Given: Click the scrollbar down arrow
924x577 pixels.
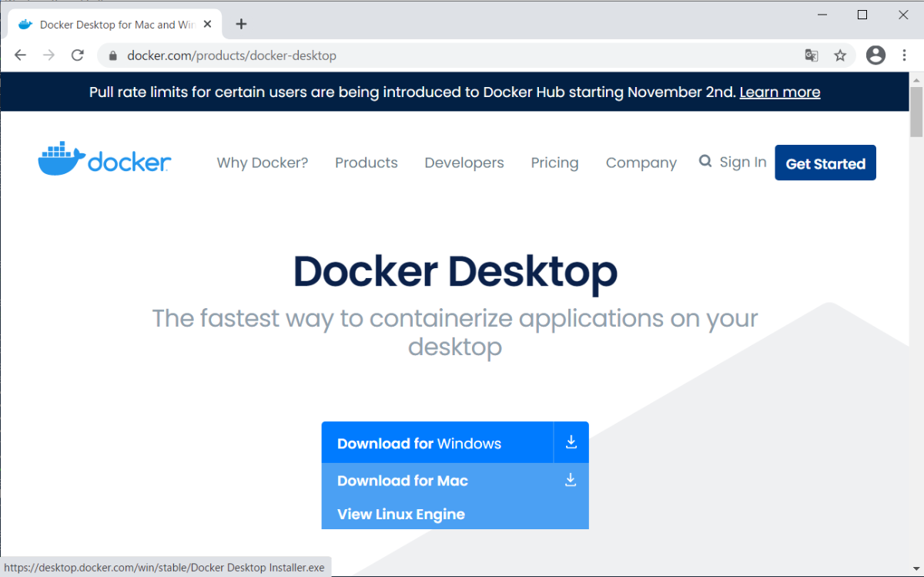Looking at the screenshot, I should tap(916, 569).
